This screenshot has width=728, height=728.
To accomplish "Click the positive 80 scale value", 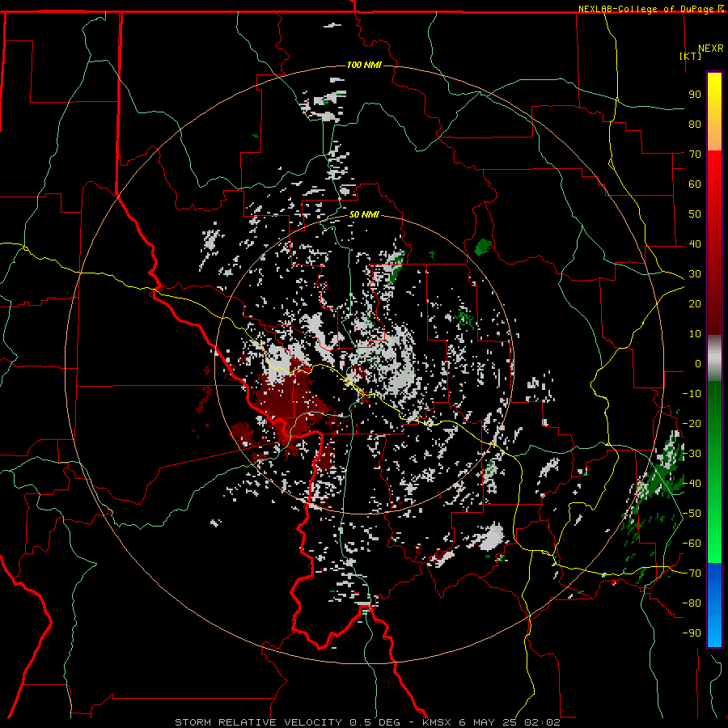I will click(x=695, y=125).
